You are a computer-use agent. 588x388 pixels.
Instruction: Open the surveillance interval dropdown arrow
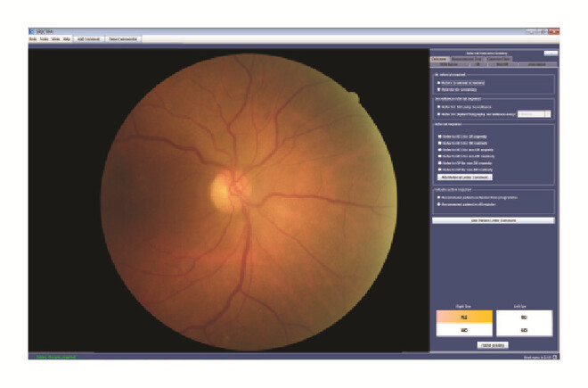(548, 114)
